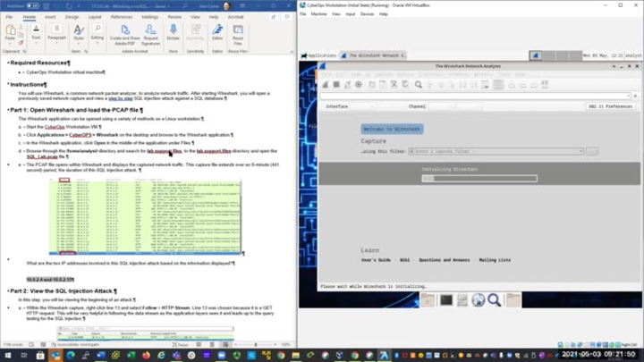The height and width of the screenshot is (362, 644).
Task: Open the Questions and Answers link
Action: pyautogui.click(x=444, y=260)
